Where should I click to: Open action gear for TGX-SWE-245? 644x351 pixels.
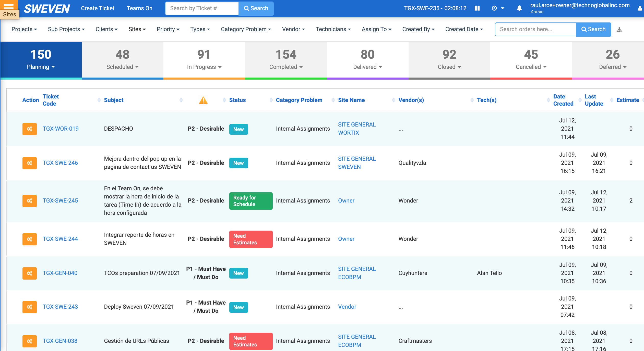pos(30,201)
